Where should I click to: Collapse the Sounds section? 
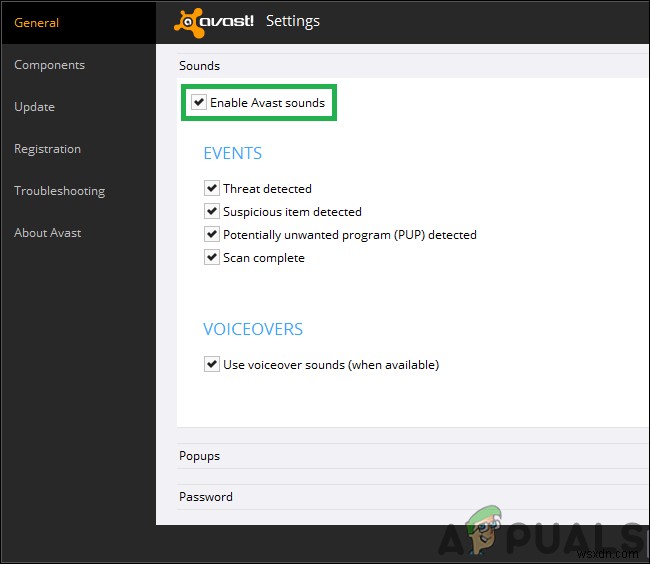point(200,66)
